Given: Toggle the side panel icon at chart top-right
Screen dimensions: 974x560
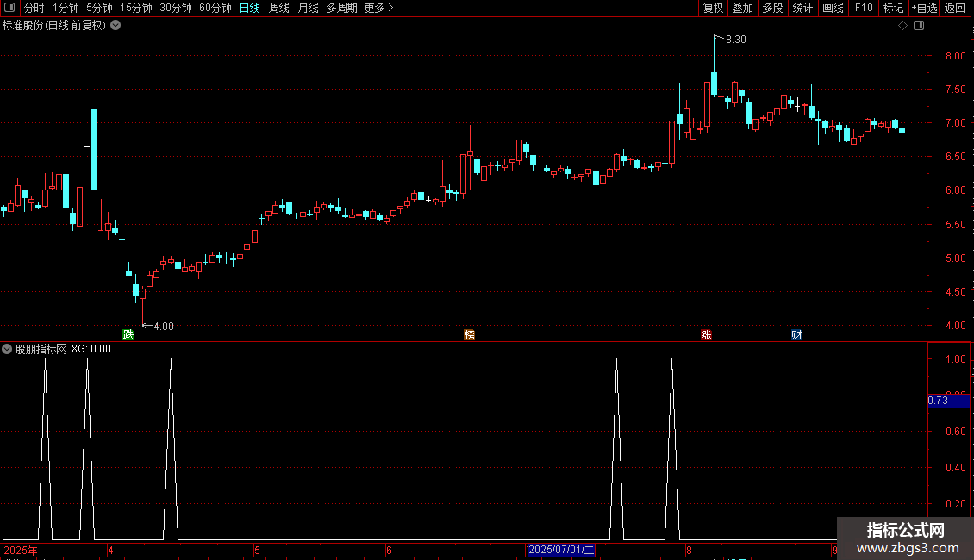Looking at the screenshot, I should [919, 26].
